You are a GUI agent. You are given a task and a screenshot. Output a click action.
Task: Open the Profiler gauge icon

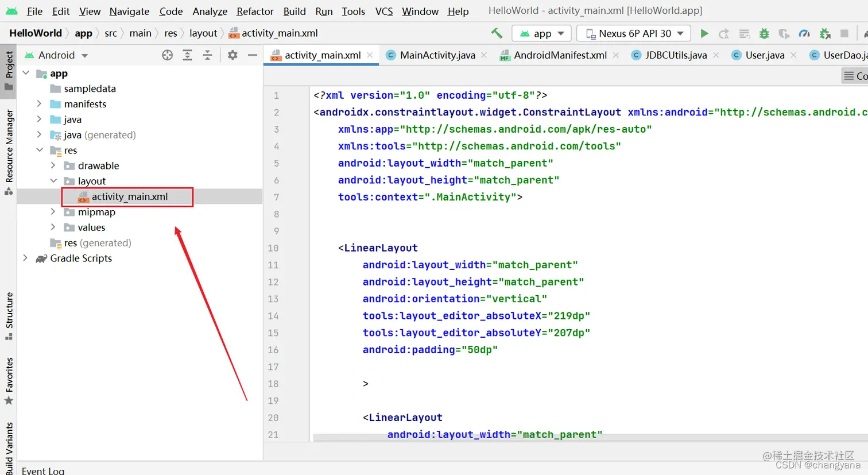804,33
